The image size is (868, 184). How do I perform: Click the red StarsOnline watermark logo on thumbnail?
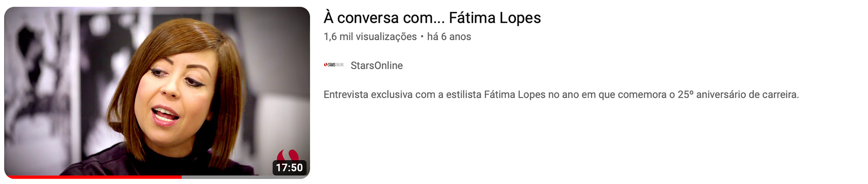(x=288, y=155)
